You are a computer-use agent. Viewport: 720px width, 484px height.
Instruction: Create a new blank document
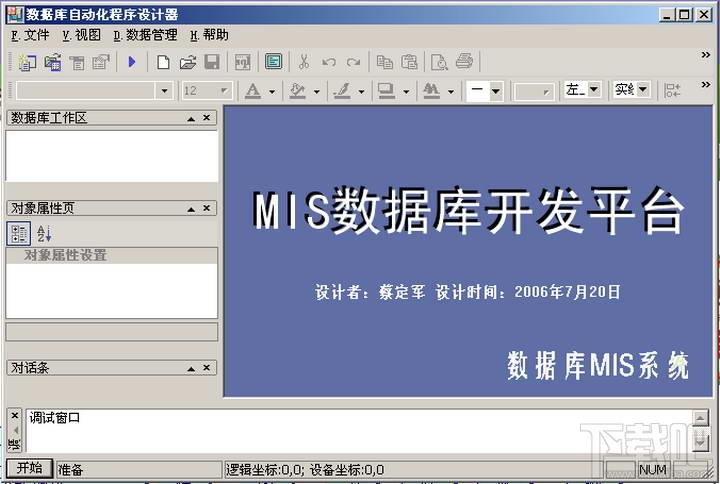coord(163,62)
